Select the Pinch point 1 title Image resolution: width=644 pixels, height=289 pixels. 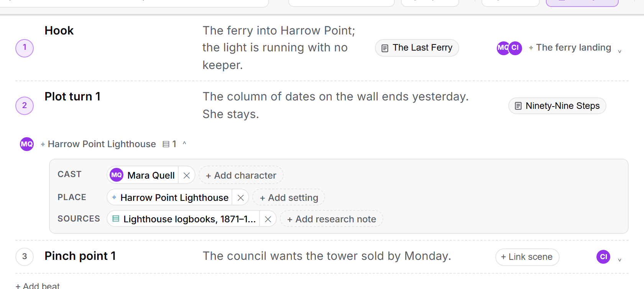(x=80, y=256)
